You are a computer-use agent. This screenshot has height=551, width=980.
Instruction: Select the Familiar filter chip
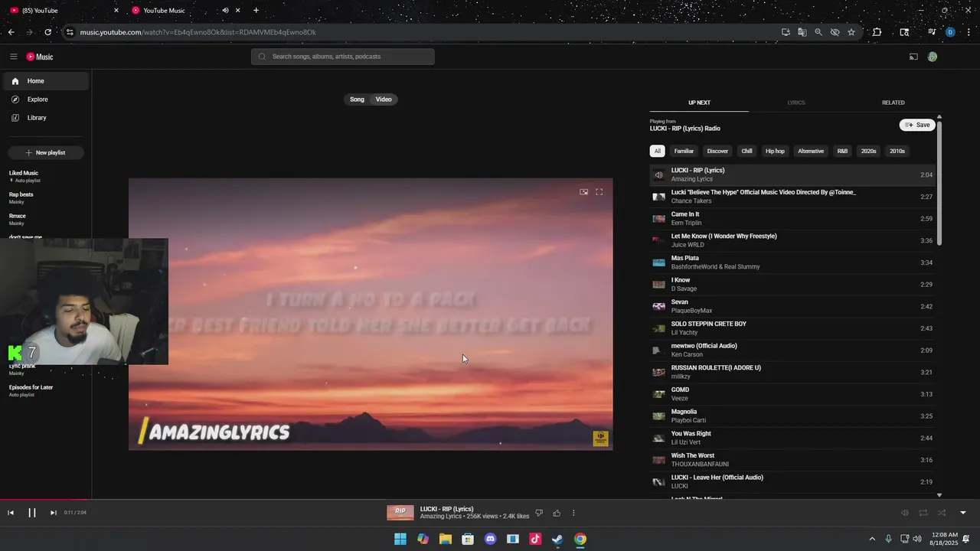tap(684, 152)
